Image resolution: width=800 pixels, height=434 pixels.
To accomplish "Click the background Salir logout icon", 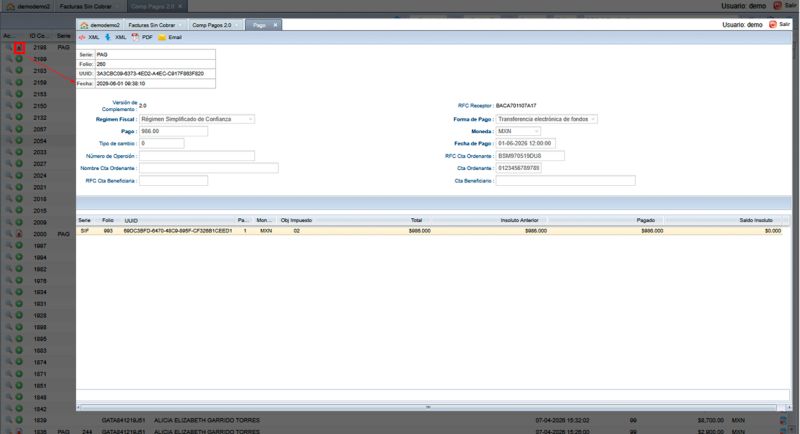I will pyautogui.click(x=778, y=6).
